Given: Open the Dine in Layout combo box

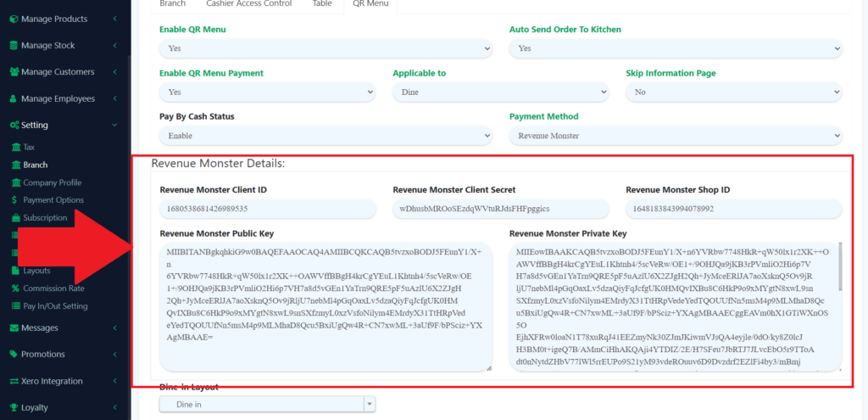Looking at the screenshot, I should (267, 405).
